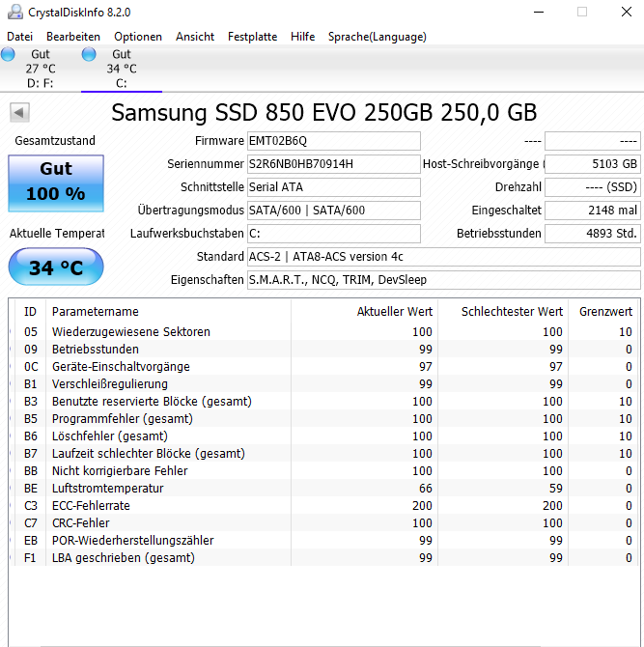Select the LBA geschrieben (gesamt) row
Image resolution: width=644 pixels, height=647 pixels.
(324, 557)
